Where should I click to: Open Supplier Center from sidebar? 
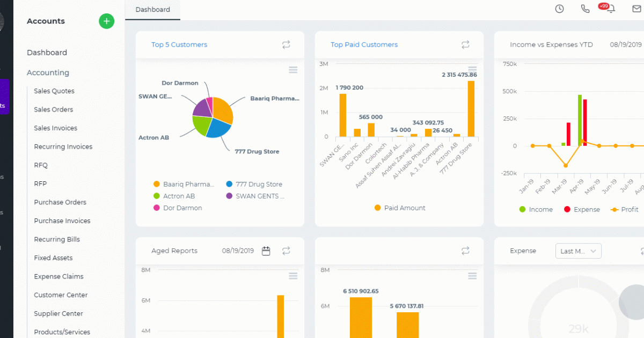click(58, 313)
